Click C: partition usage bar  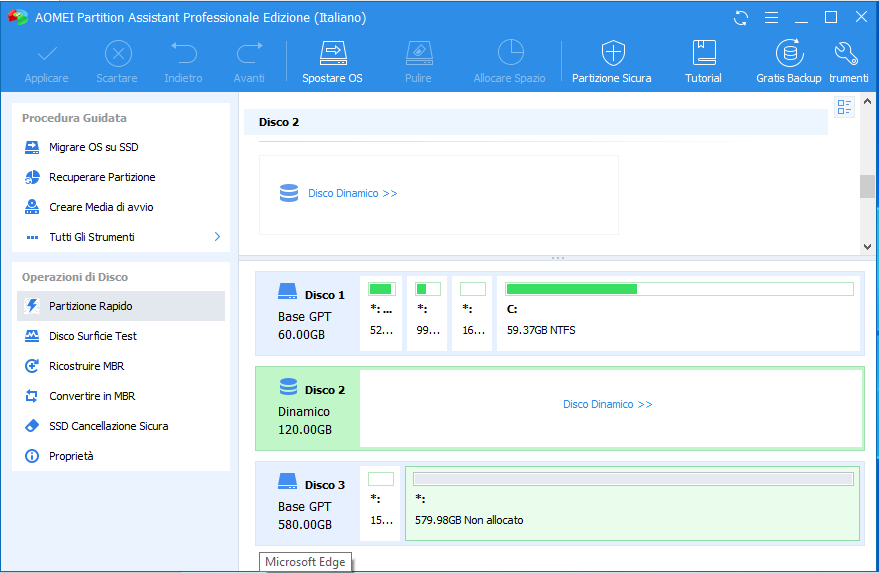tap(679, 289)
